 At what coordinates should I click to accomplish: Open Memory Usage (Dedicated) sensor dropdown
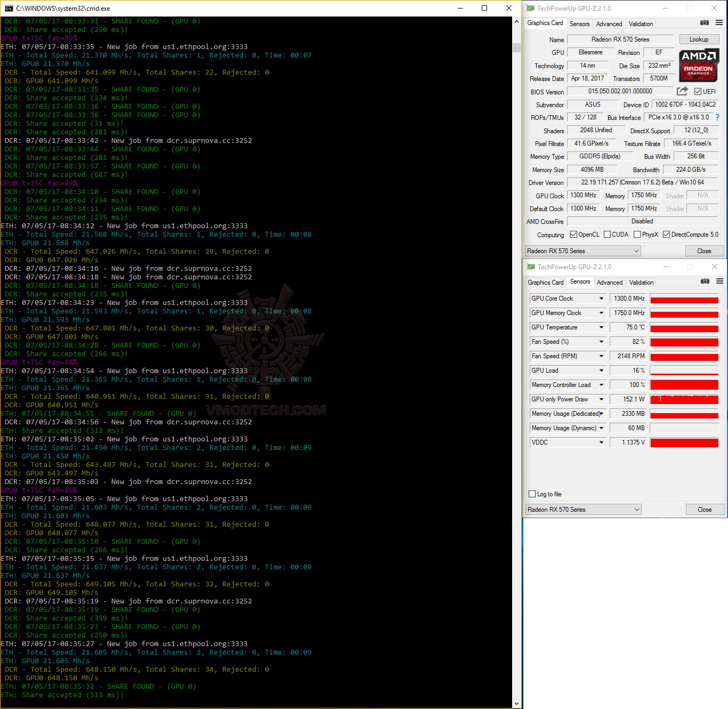pos(601,414)
